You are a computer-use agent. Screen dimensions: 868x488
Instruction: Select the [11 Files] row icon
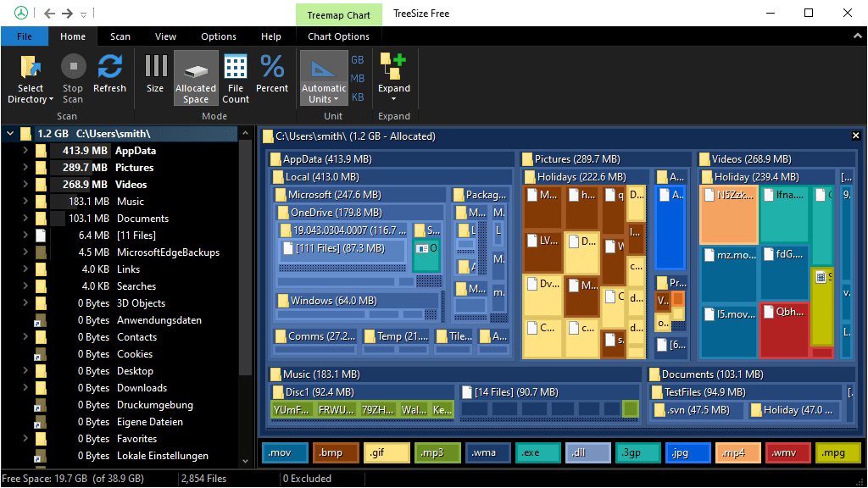tap(41, 236)
